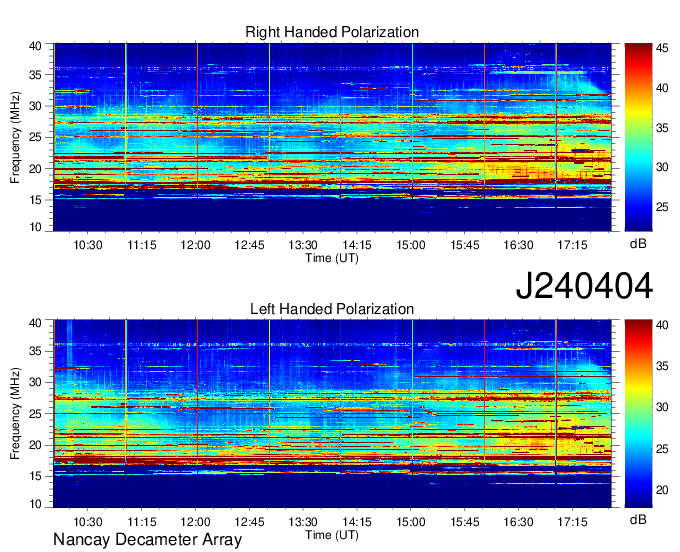
Task: Click the 40 label on Right Handed colorbar
Action: tap(662, 88)
